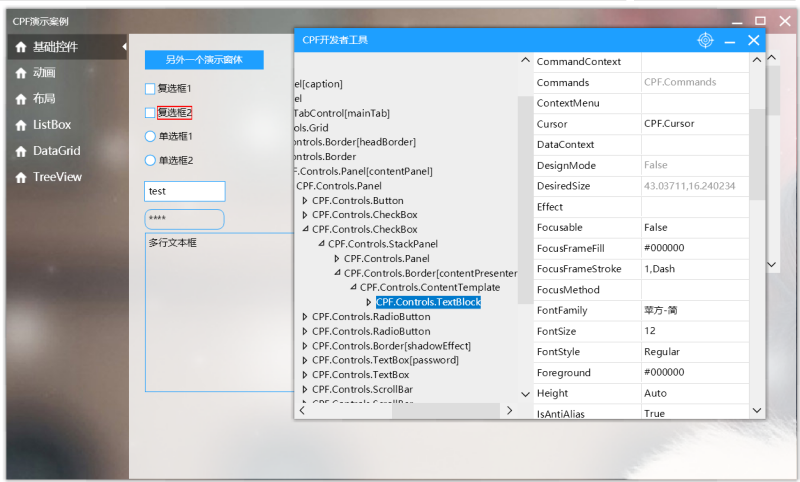Viewport: 800px width, 482px height.
Task: Expand the CPF.Controls.Button tree node
Action: [305, 201]
